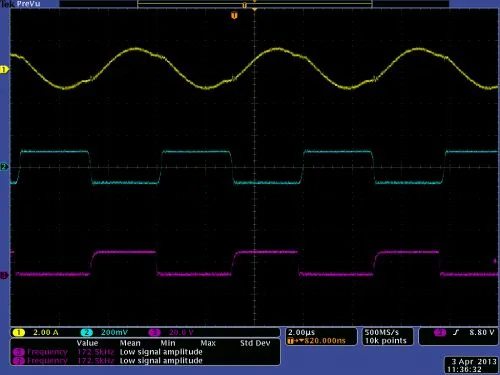This screenshot has width=500, height=375.
Task: Click the 3 Apr 2013 date display
Action: pyautogui.click(x=474, y=361)
